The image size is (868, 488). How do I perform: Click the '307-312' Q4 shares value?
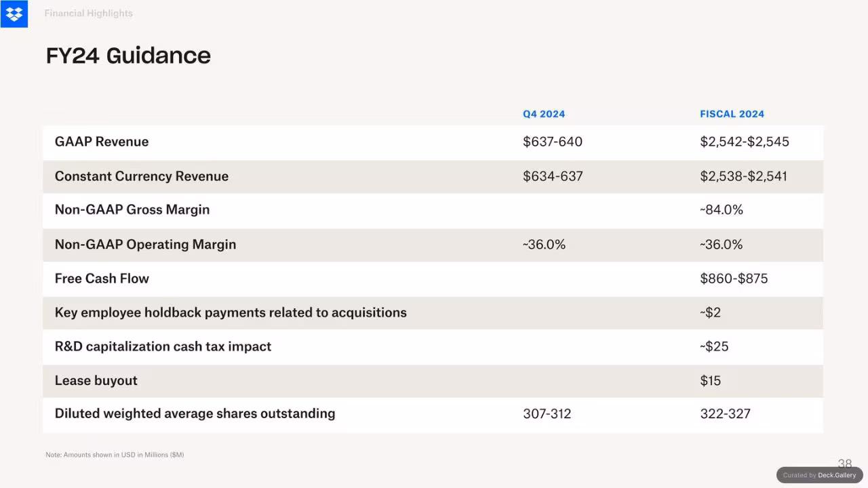tap(547, 413)
